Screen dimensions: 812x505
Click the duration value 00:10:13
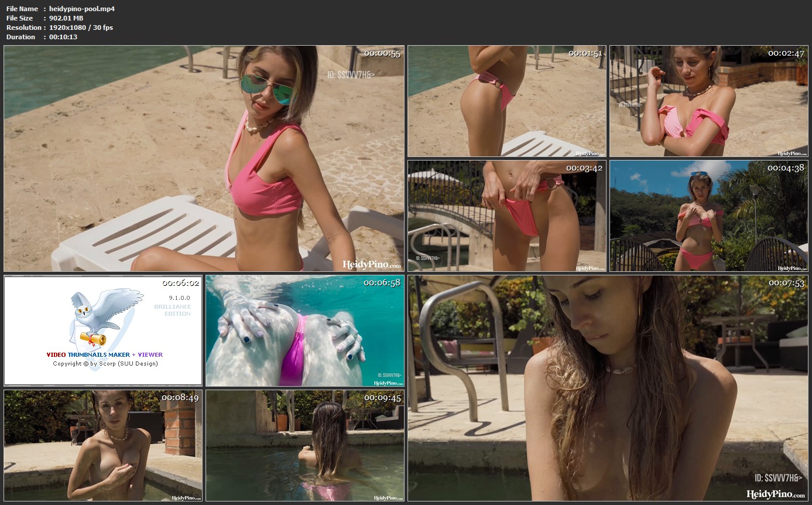63,37
